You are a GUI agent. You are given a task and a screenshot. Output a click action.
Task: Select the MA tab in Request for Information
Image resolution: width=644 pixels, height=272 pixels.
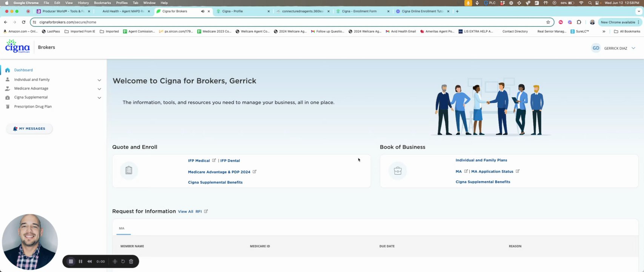pos(121,228)
